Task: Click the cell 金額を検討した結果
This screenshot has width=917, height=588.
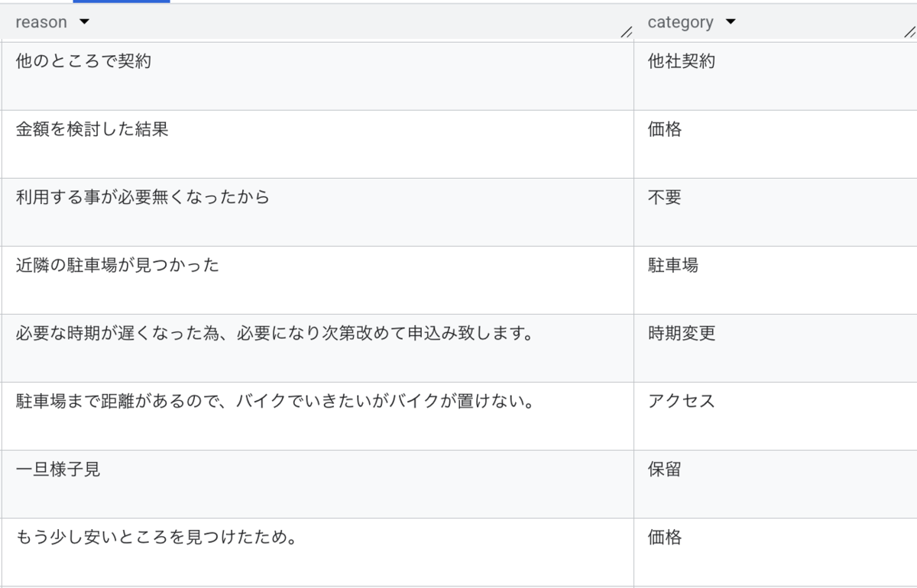Action: [x=317, y=144]
